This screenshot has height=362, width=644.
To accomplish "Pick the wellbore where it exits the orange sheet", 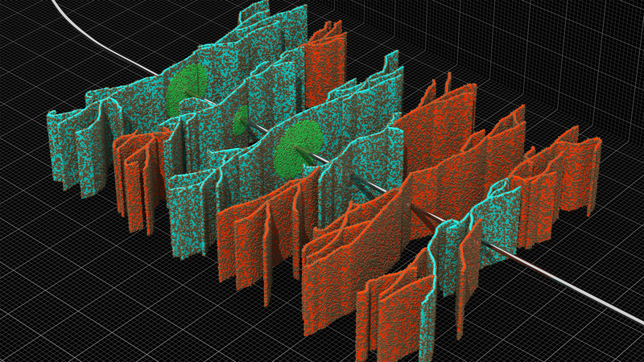I will [x=427, y=217].
